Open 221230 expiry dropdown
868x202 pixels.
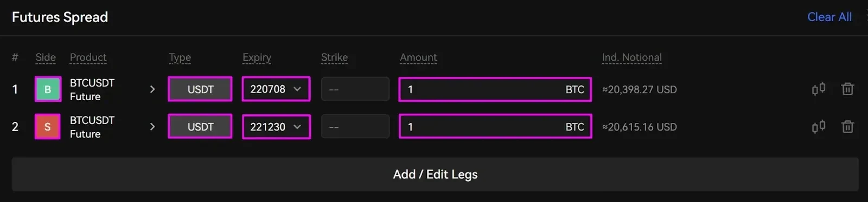[276, 127]
